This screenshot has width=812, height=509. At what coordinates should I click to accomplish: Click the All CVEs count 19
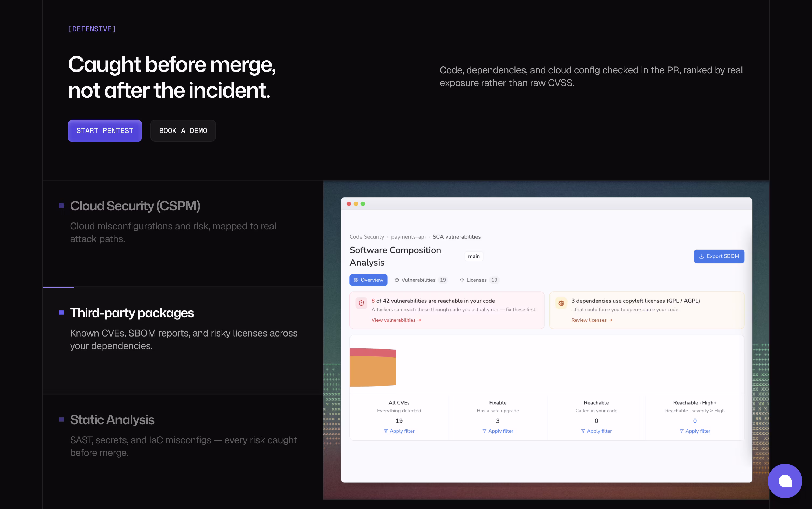click(x=399, y=421)
